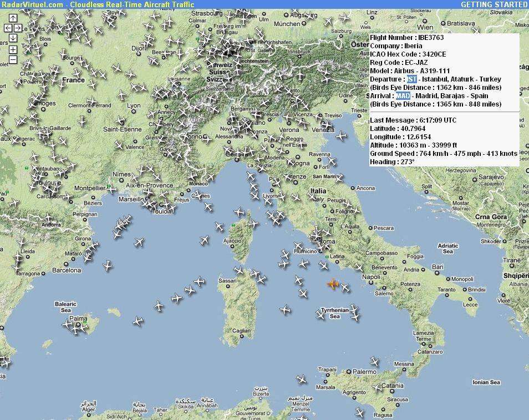Click the Ground Speed 764 km/h line
This screenshot has width=529, height=420.
pos(443,153)
